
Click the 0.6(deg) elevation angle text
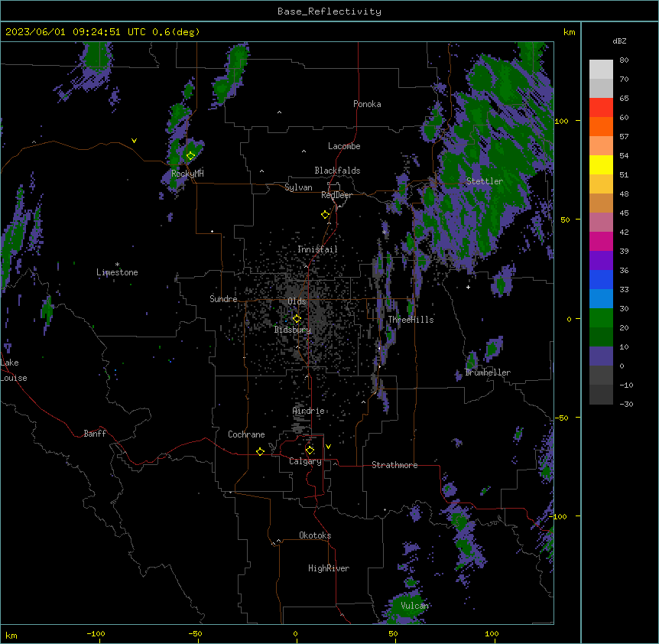(x=176, y=32)
